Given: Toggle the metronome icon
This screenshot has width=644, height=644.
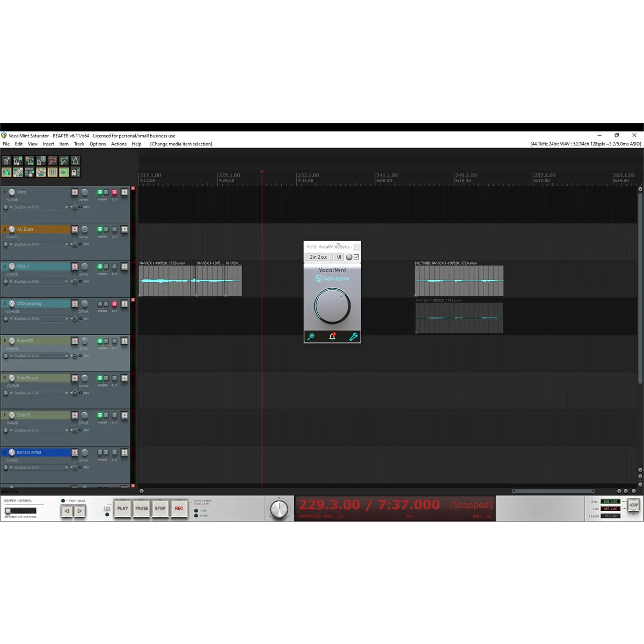Looking at the screenshot, I should click(x=75, y=161).
